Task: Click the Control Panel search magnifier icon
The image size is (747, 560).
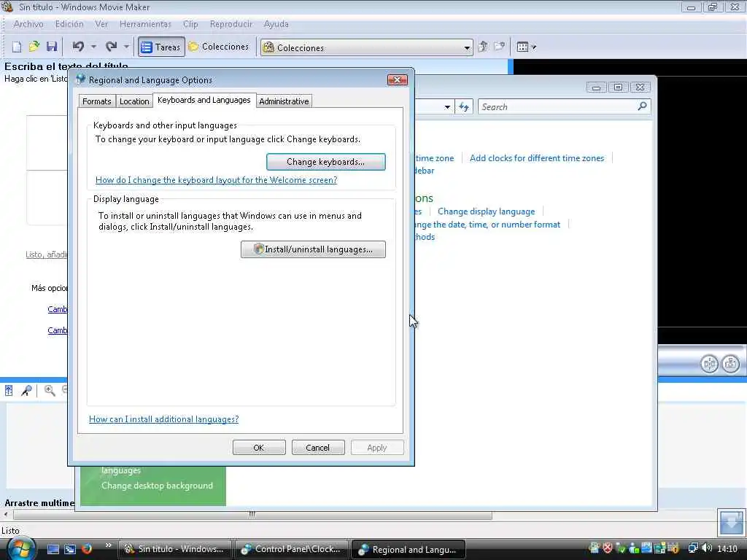Action: 642,106
